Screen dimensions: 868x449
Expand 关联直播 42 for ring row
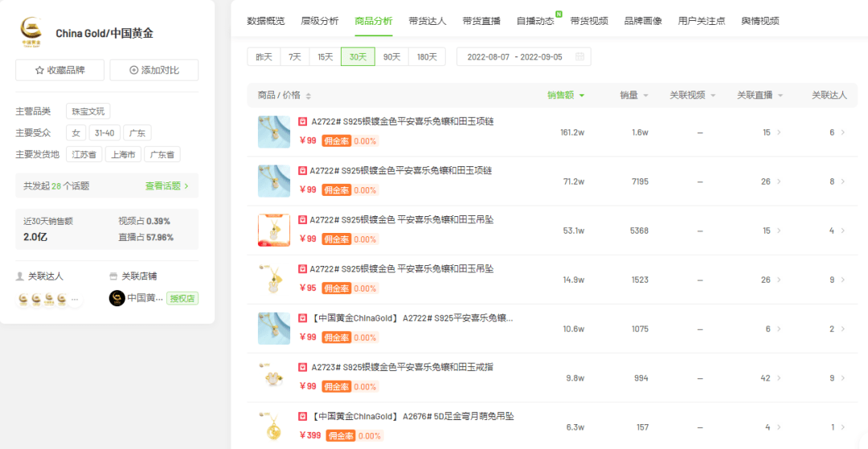point(772,378)
